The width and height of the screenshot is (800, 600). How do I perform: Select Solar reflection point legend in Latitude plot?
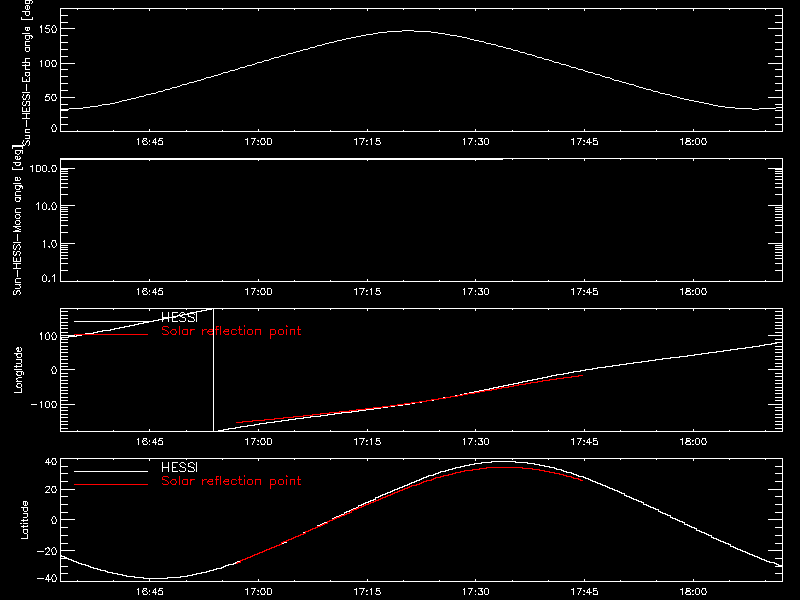click(x=231, y=481)
